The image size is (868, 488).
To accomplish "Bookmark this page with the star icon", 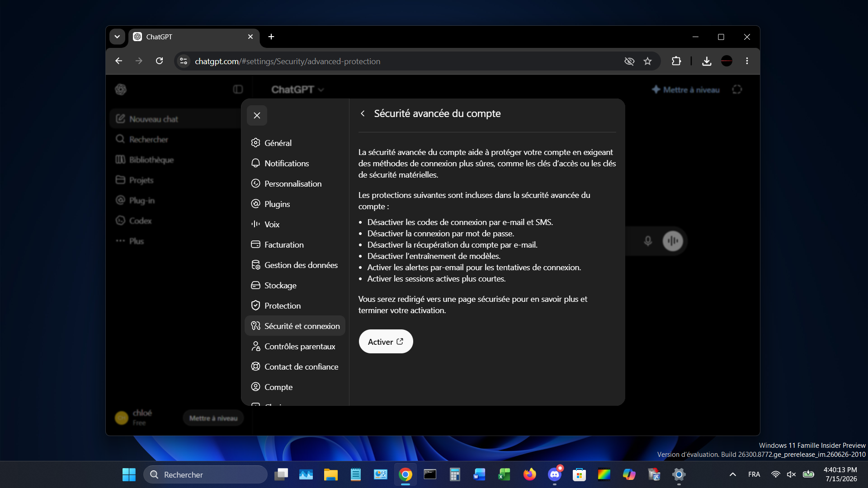I will [647, 61].
